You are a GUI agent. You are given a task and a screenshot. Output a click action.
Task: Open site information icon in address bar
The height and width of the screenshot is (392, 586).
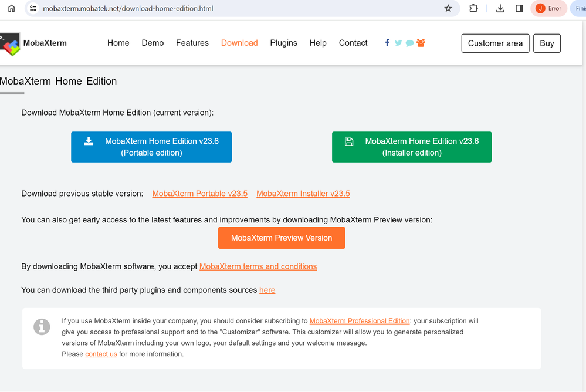33,9
